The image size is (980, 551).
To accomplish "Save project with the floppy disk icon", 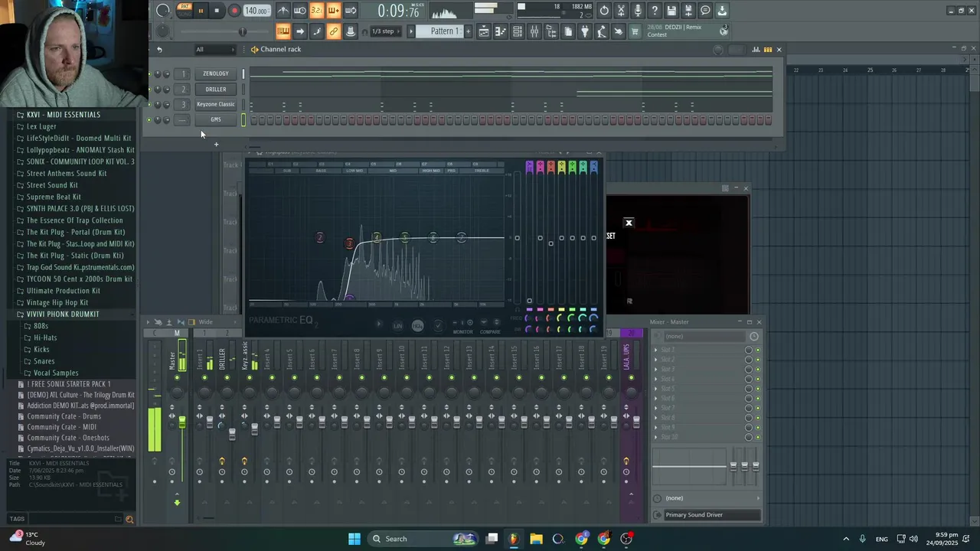I will click(x=671, y=11).
